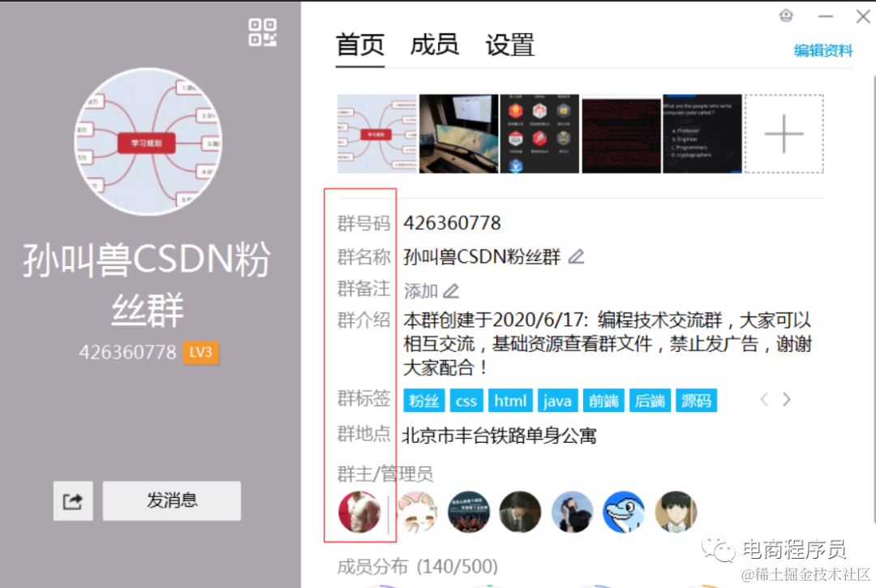Show previous group tags arrow
The height and width of the screenshot is (588, 876).
pyautogui.click(x=764, y=399)
